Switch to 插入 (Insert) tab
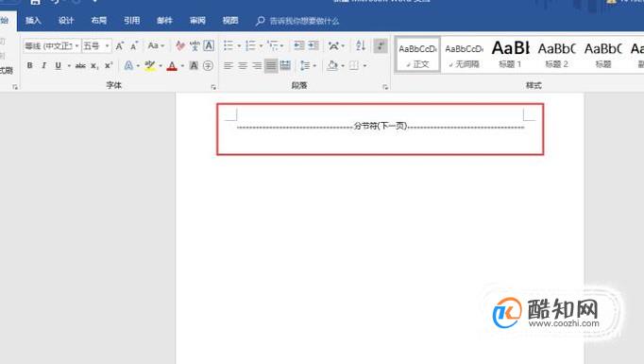The height and width of the screenshot is (364, 644). [33, 21]
